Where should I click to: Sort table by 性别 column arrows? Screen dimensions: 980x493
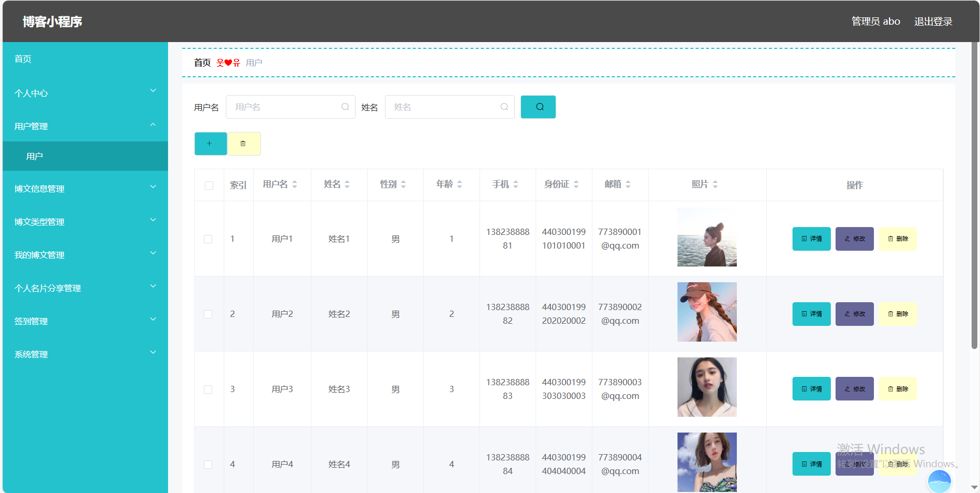click(403, 184)
